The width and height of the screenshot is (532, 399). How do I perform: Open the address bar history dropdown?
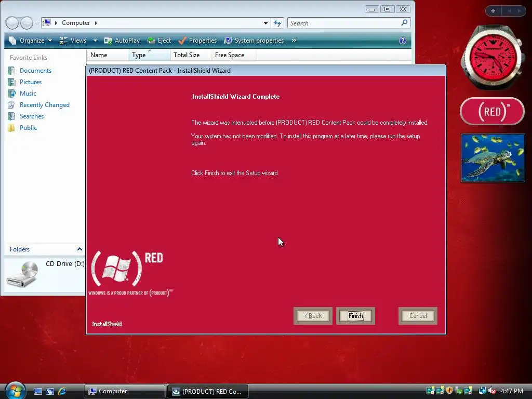[265, 23]
